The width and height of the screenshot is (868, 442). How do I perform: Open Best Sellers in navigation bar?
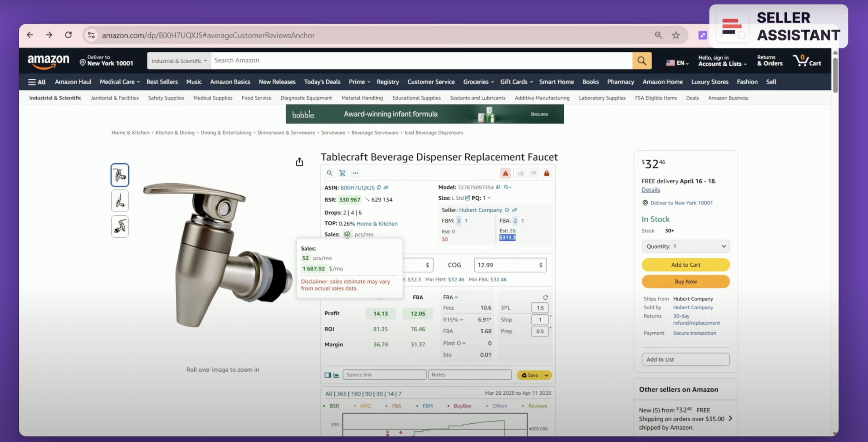coord(162,82)
